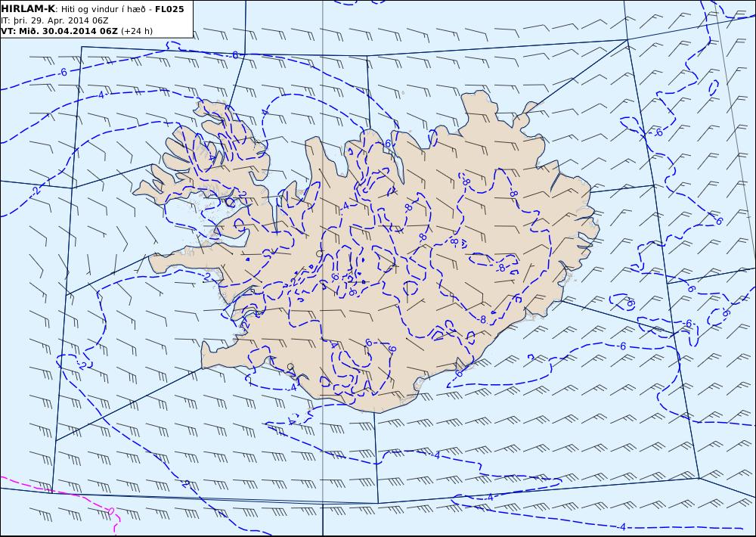Select the 'Hiti og vindur í hæð' title text

[x=104, y=9]
